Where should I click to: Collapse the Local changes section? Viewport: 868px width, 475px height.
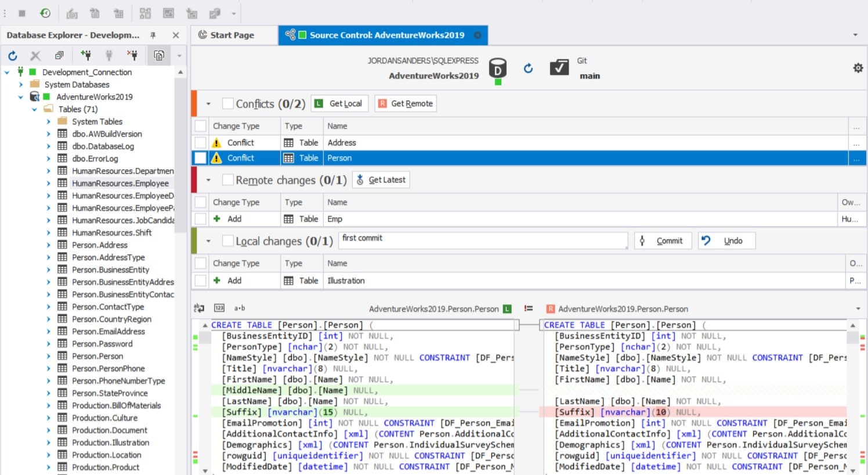(208, 241)
